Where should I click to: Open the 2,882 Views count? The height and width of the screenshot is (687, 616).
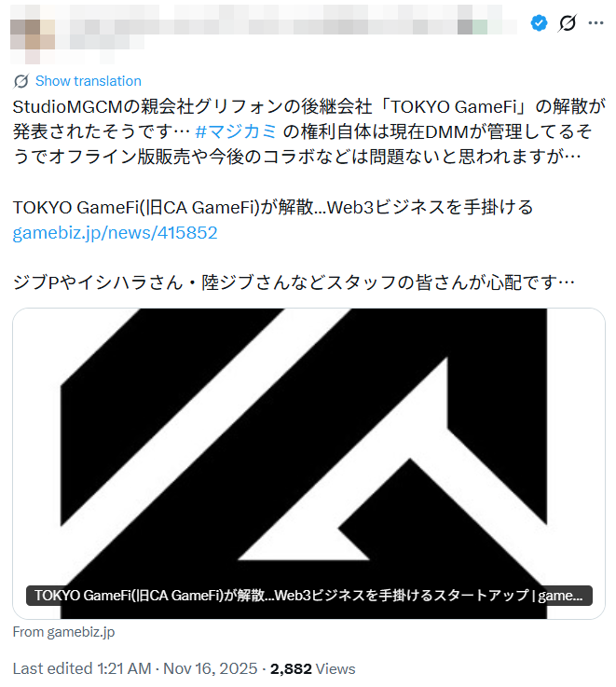click(x=312, y=668)
